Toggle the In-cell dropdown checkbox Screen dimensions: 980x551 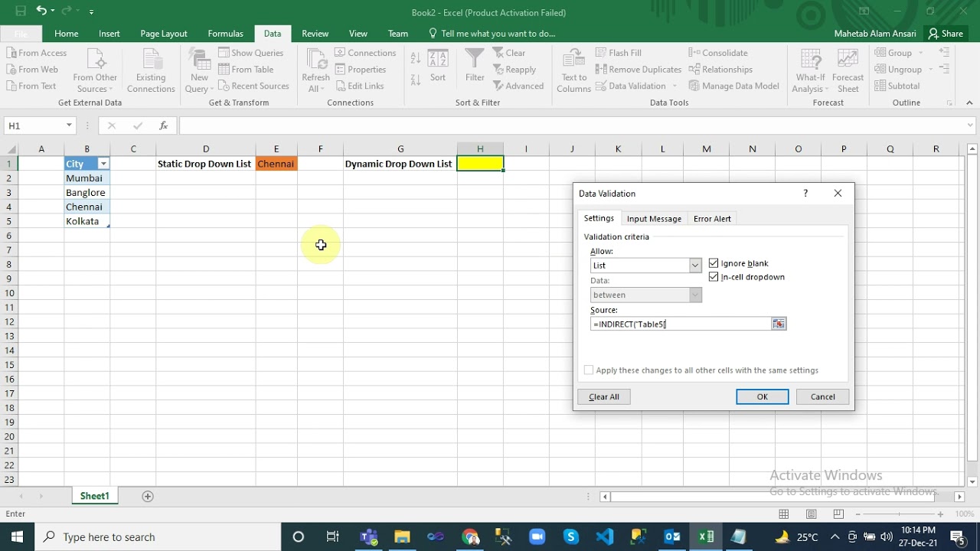pyautogui.click(x=714, y=277)
